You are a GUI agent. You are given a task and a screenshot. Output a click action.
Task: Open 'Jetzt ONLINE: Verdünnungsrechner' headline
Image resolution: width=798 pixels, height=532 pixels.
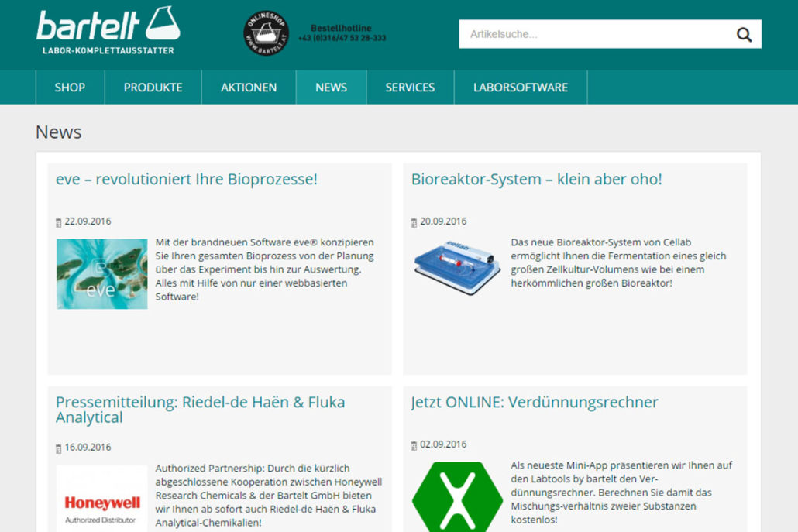click(x=535, y=403)
